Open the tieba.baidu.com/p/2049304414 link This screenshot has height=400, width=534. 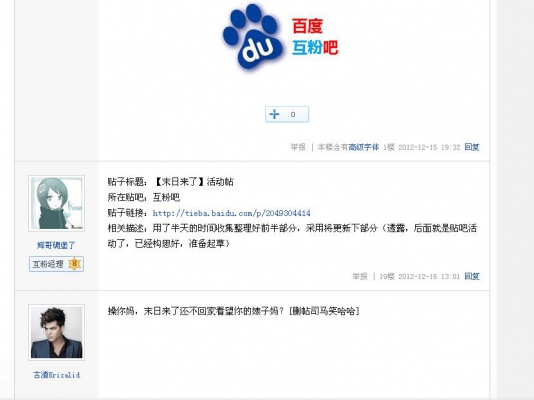[231, 213]
